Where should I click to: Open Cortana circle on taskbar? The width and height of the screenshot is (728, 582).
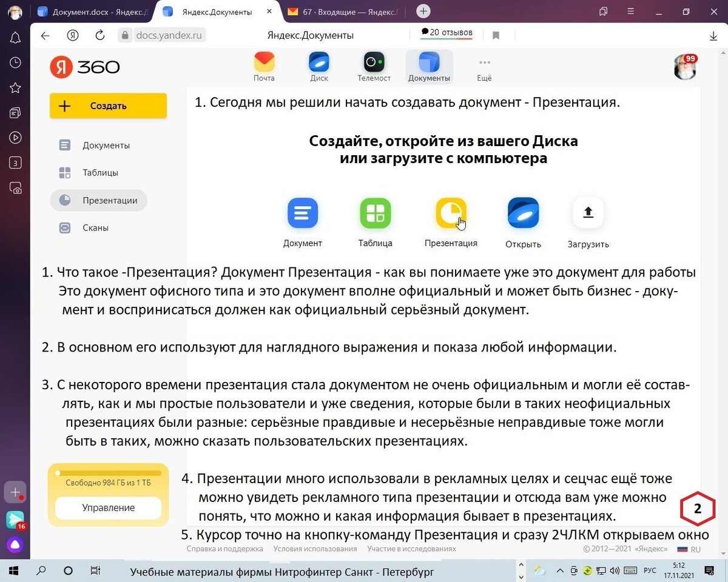(x=68, y=570)
